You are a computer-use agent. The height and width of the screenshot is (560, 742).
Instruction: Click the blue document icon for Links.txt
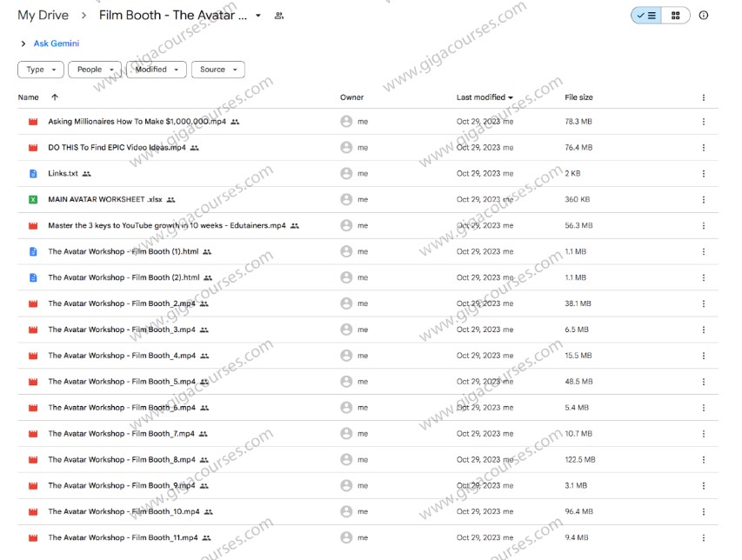pyautogui.click(x=33, y=174)
